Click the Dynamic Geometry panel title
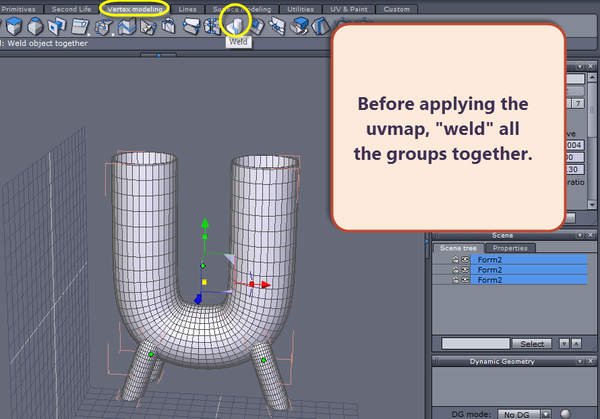 point(502,361)
